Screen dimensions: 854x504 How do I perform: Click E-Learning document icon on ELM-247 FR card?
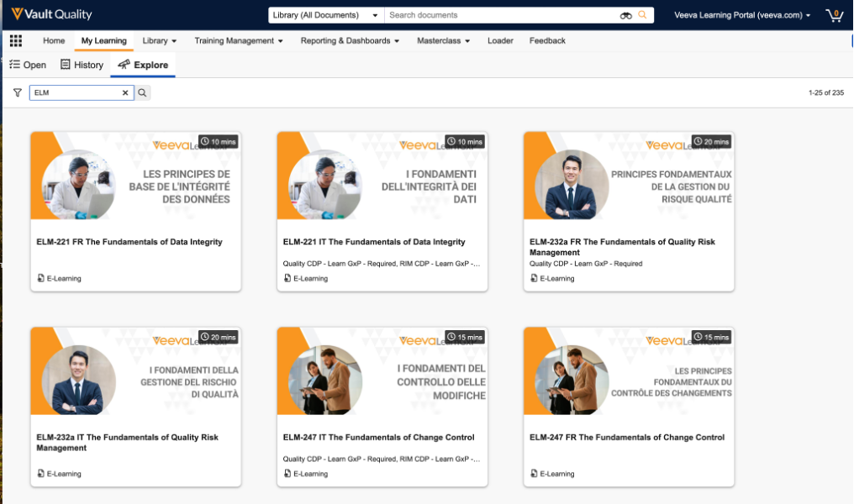tap(534, 474)
